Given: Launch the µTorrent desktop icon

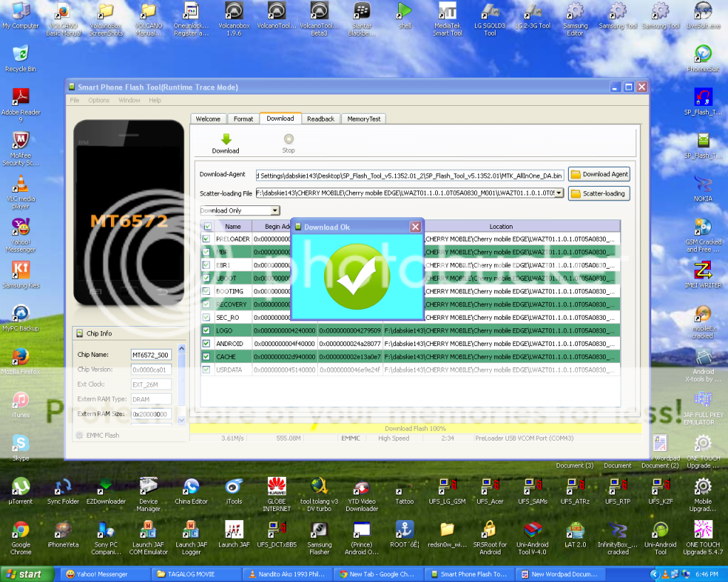Looking at the screenshot, I should pyautogui.click(x=21, y=487).
